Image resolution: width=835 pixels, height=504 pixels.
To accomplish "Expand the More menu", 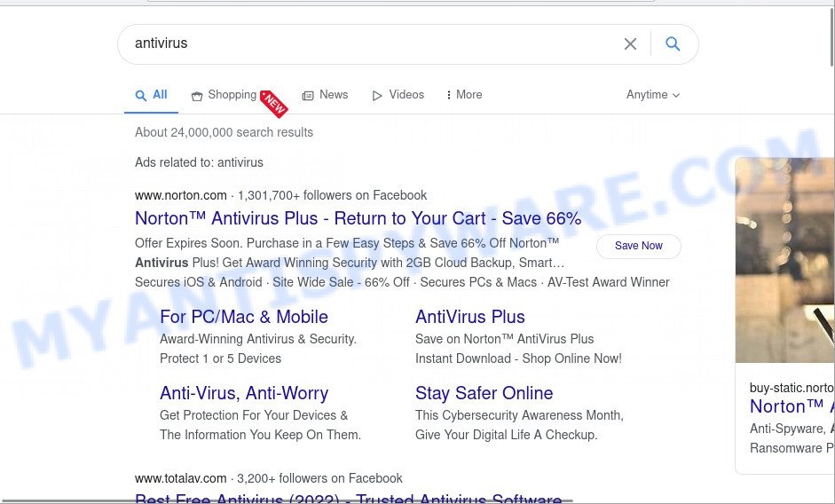I will point(464,95).
